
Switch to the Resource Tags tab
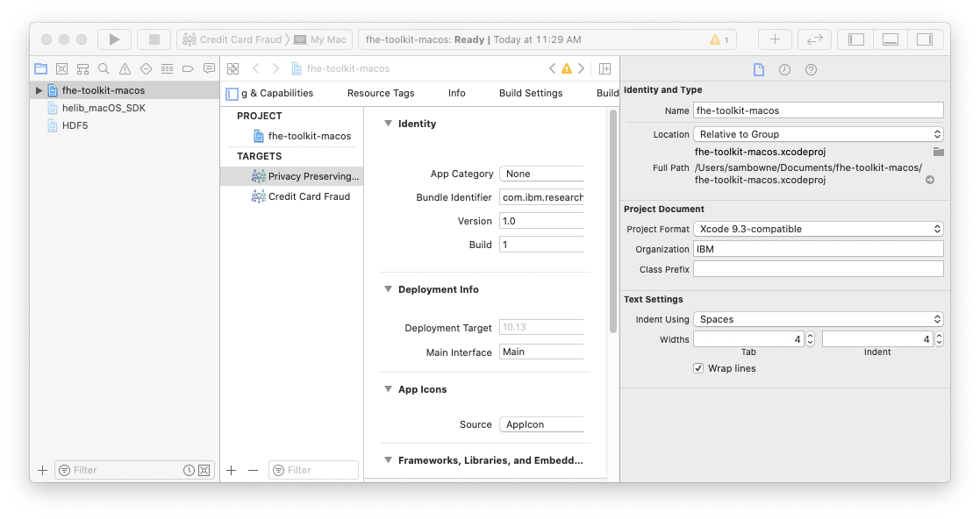click(x=380, y=93)
